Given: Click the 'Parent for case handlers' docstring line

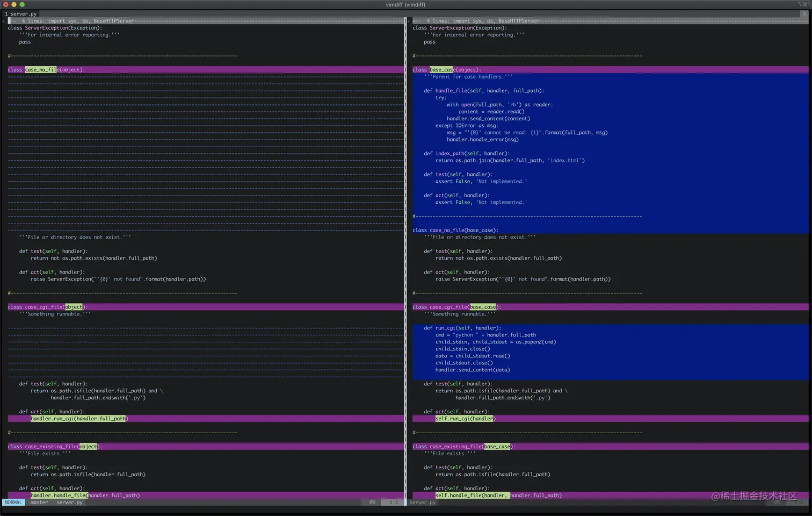Looking at the screenshot, I should coord(468,77).
